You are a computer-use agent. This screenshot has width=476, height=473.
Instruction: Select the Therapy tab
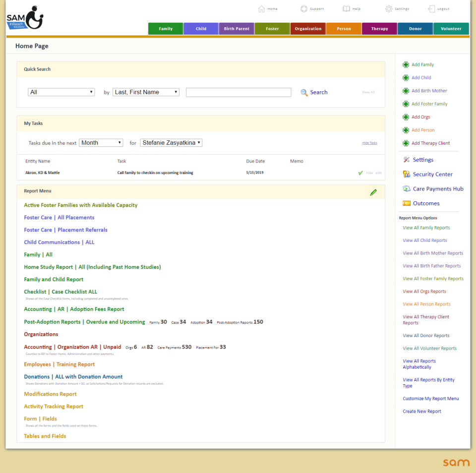click(379, 28)
